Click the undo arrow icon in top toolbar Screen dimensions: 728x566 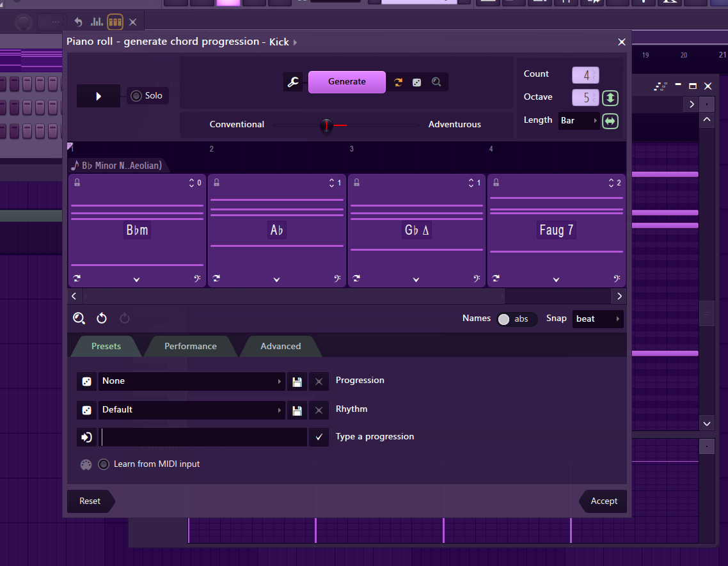point(79,22)
